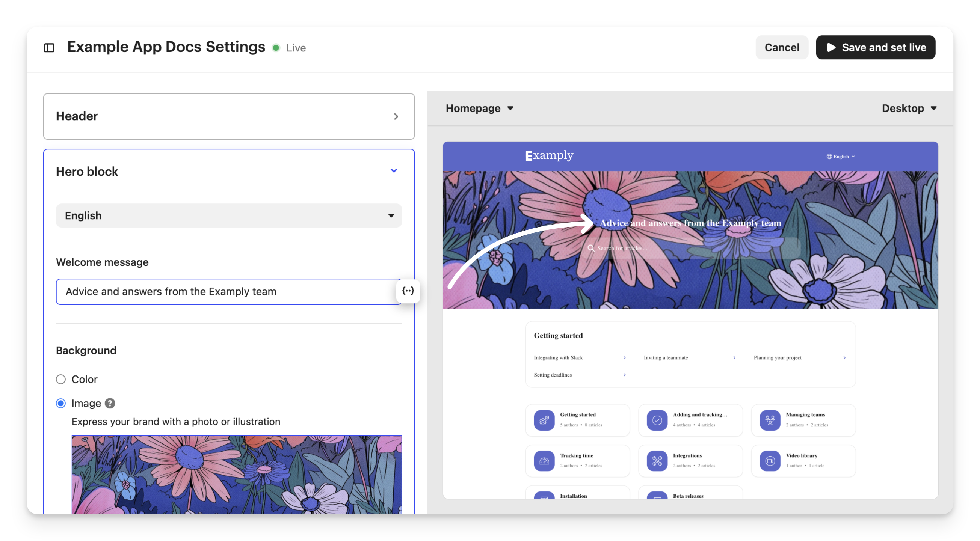The width and height of the screenshot is (980, 541).
Task: Click the flower background image thumbnail
Action: point(237,474)
